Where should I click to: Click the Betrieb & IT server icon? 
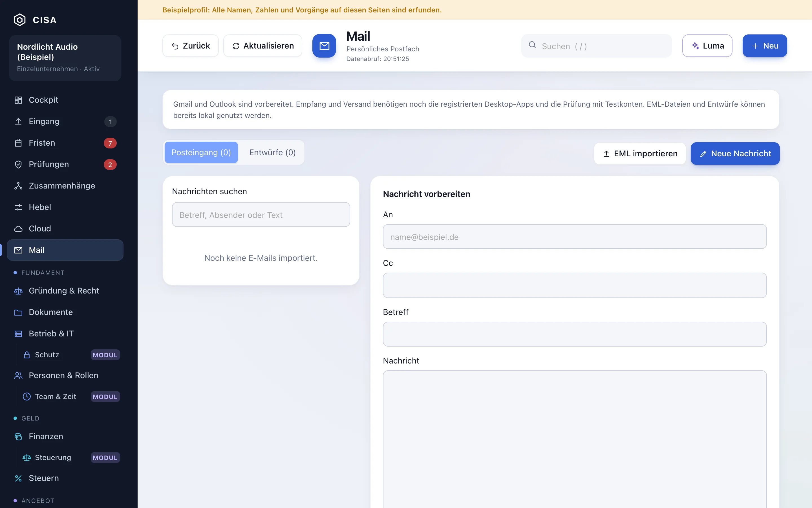click(x=18, y=334)
